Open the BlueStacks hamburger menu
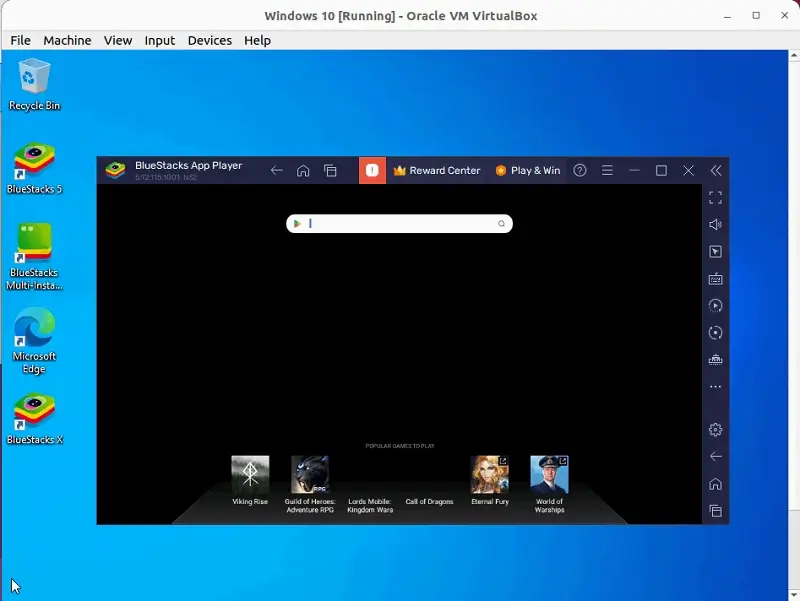The image size is (800, 601). [x=607, y=170]
